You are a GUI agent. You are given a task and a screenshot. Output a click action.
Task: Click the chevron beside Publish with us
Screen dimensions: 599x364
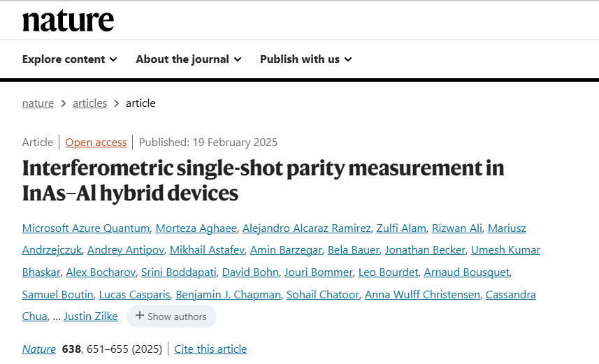348,59
